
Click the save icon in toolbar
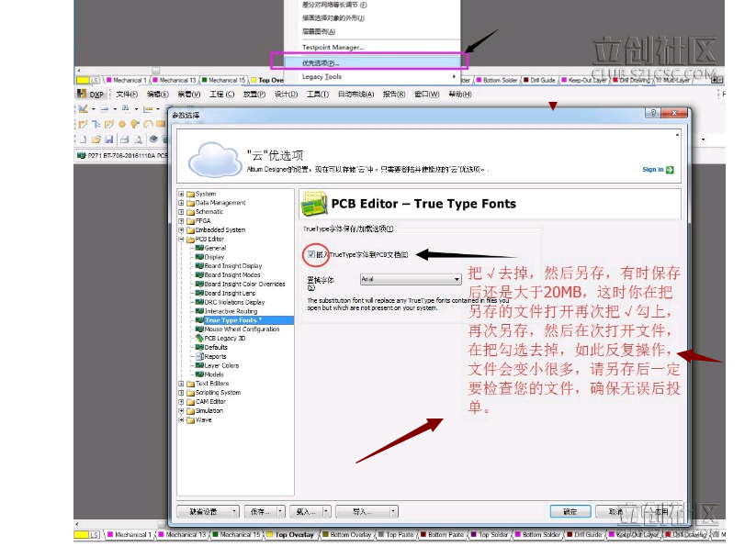108,140
